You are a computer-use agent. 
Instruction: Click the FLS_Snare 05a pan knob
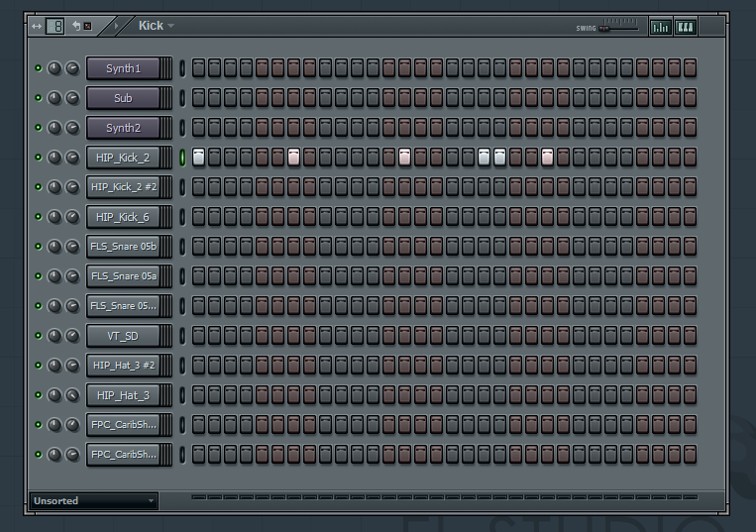54,276
